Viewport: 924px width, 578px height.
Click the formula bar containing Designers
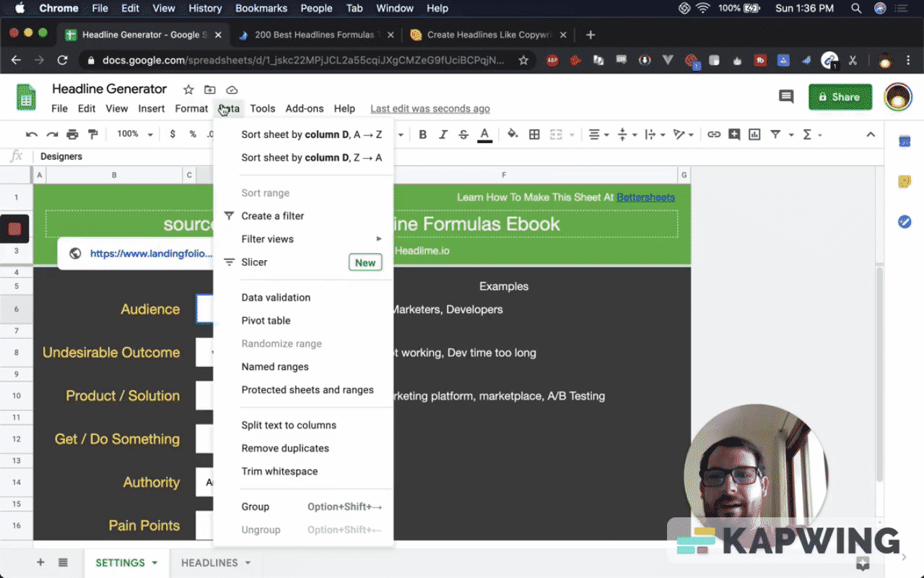pyautogui.click(x=458, y=156)
